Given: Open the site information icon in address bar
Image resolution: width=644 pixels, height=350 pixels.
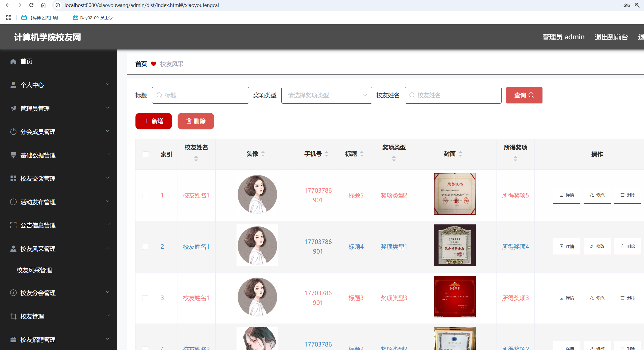Looking at the screenshot, I should (x=58, y=5).
